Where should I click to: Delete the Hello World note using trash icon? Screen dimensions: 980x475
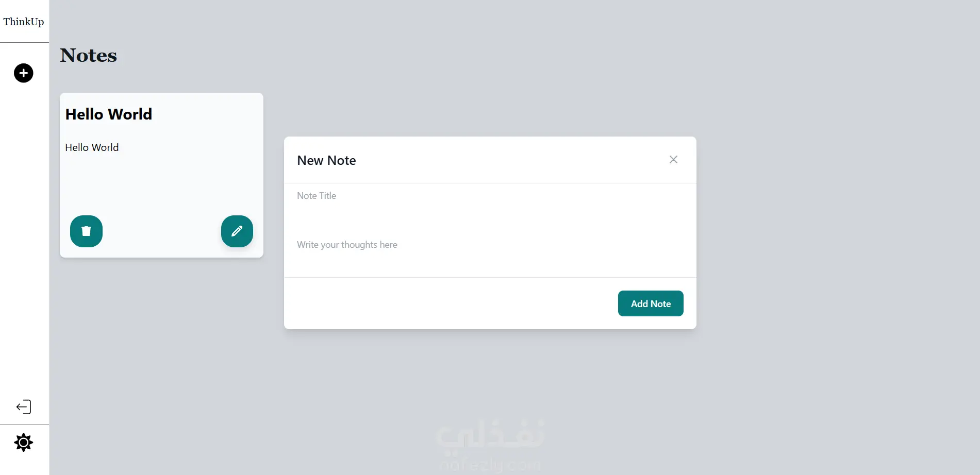point(86,231)
